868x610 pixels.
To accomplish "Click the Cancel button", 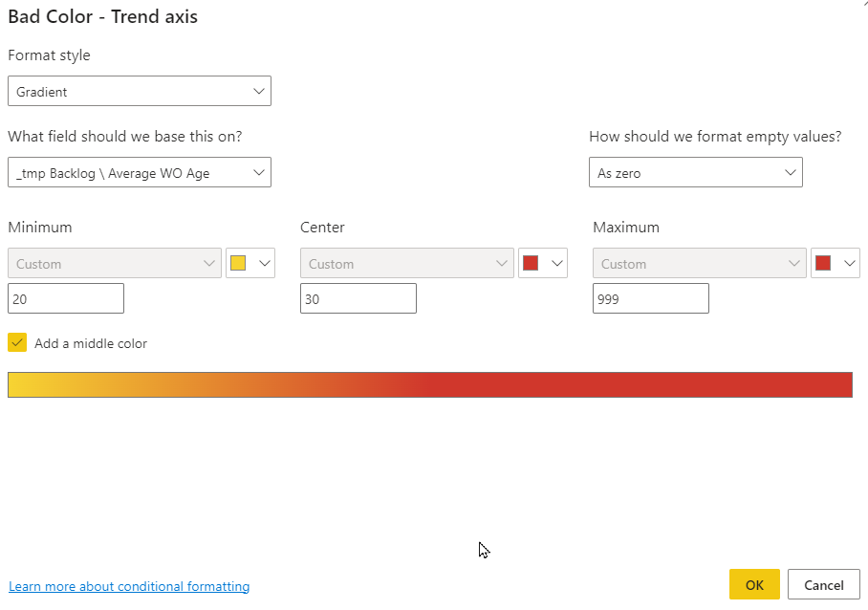I will [824, 584].
